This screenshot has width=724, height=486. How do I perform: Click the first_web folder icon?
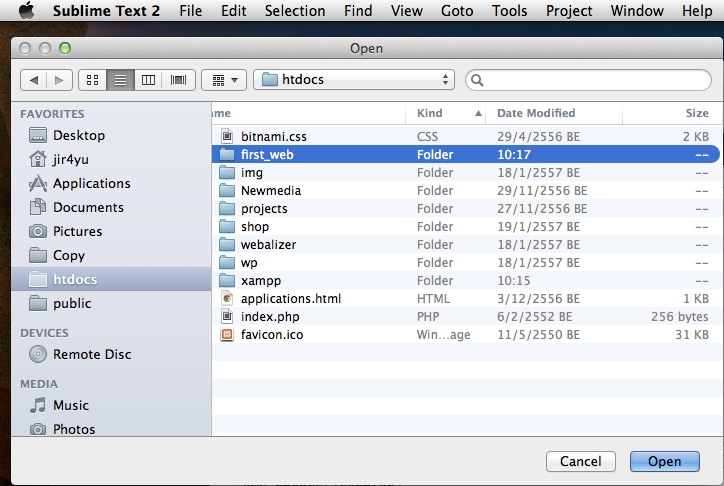(227, 154)
